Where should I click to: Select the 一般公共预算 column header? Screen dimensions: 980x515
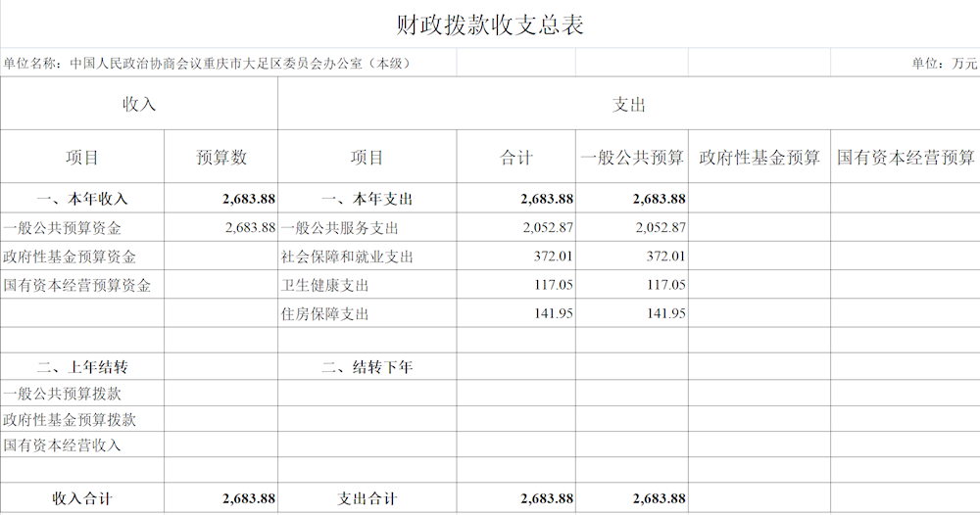(x=632, y=158)
